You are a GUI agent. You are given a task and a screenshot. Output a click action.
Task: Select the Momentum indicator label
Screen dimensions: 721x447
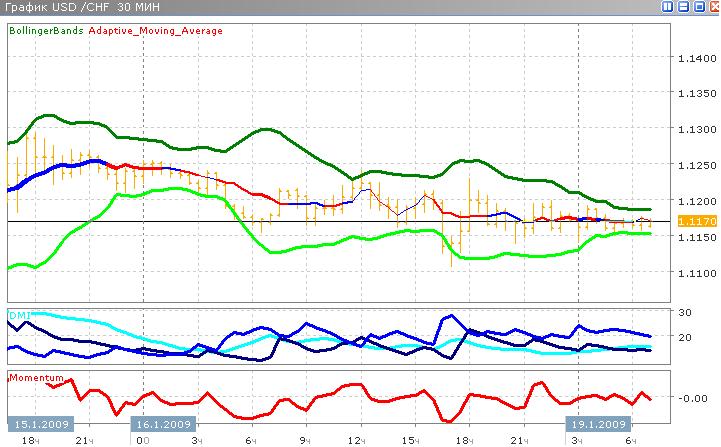[x=37, y=378]
